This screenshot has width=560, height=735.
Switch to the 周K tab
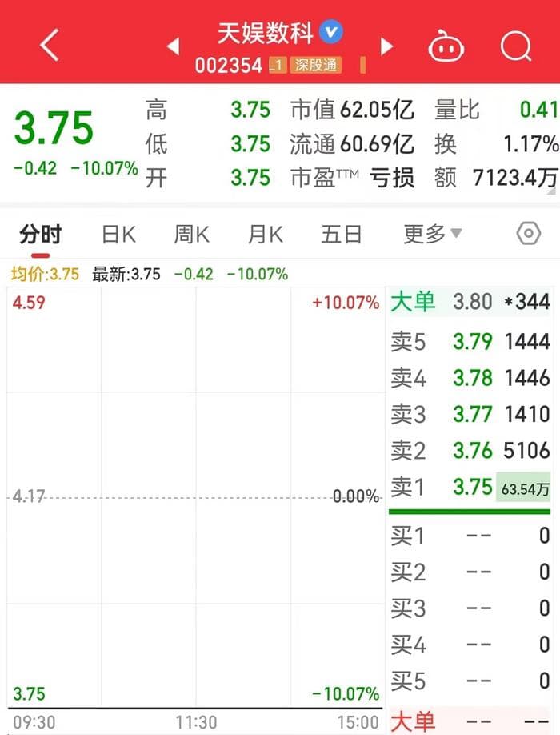[191, 234]
